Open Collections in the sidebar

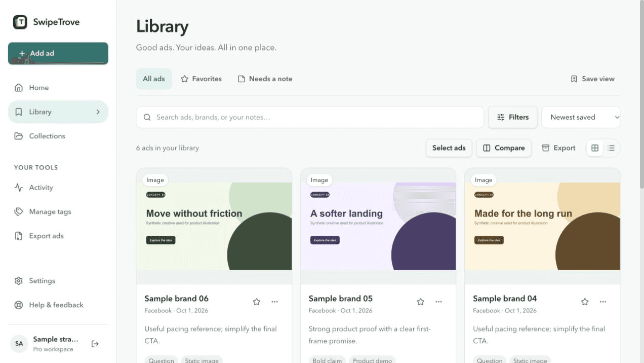coord(58,136)
